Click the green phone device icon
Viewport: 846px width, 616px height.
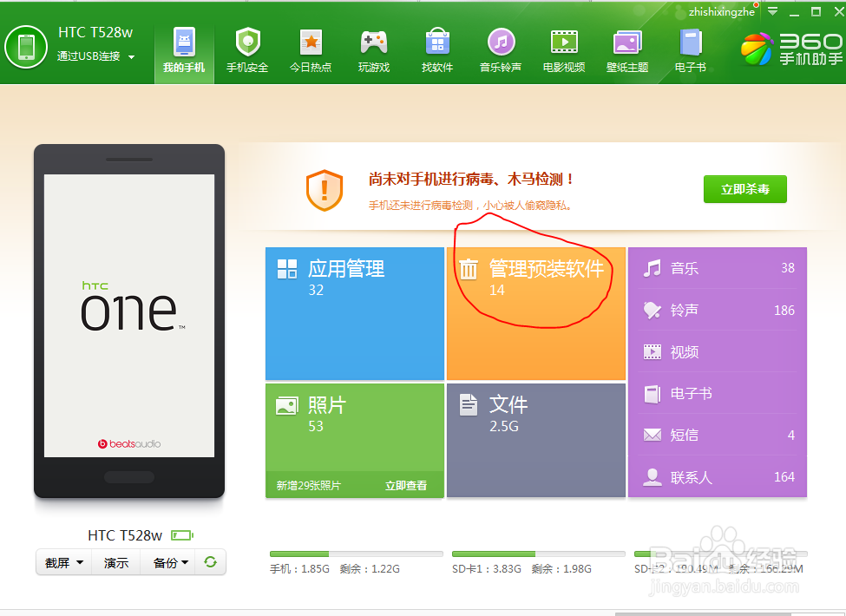click(x=26, y=47)
